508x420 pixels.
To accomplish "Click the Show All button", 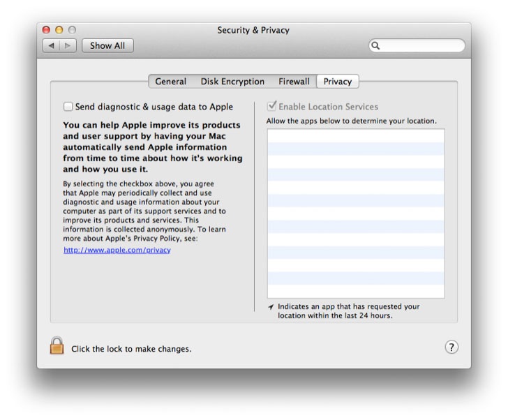I will 107,45.
